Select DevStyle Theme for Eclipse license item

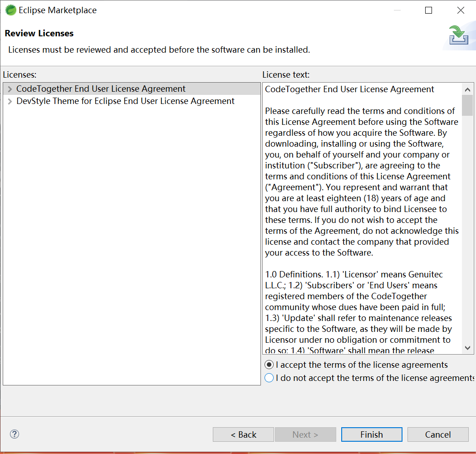[125, 101]
